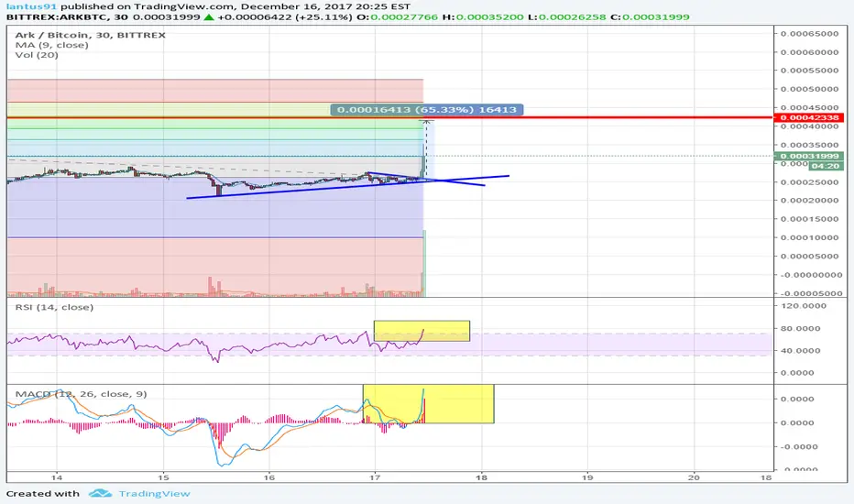Screen dimensions: 854x504
Task: Select RSI axis label 80.0000
Action: click(801, 329)
